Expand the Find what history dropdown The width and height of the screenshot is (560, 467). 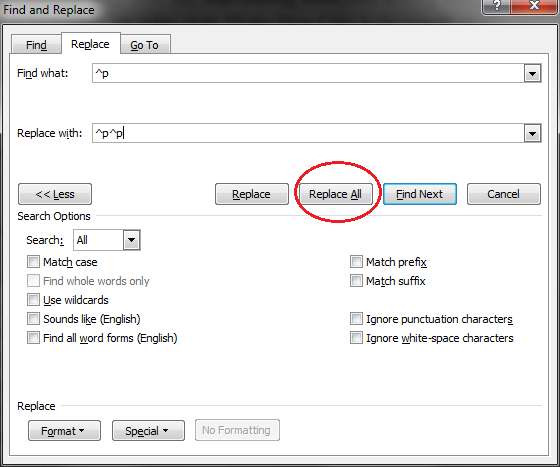click(532, 74)
